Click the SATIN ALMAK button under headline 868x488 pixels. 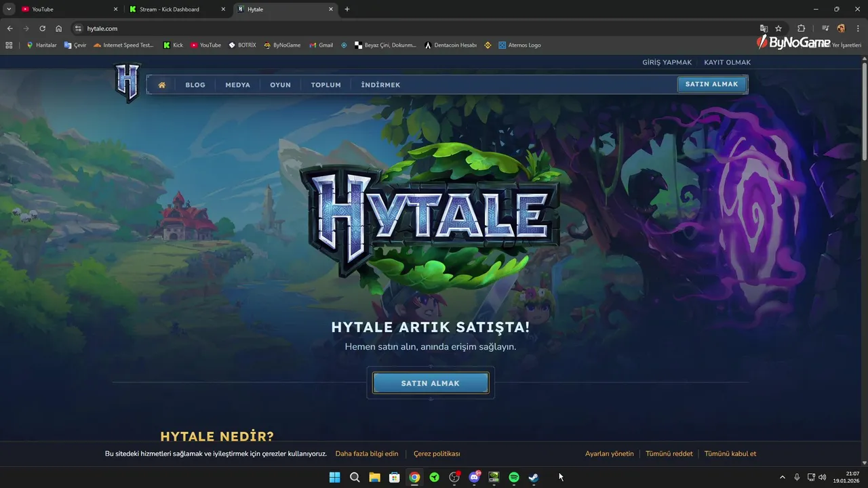(x=431, y=383)
